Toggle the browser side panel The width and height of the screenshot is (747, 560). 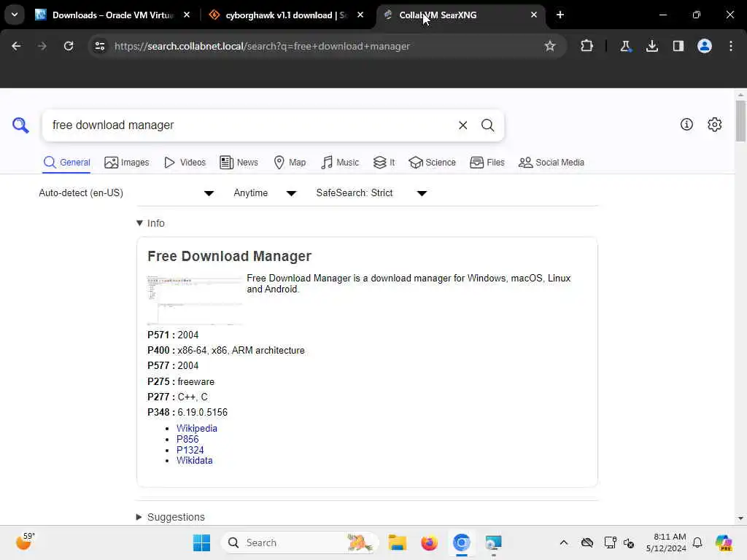pos(678,46)
